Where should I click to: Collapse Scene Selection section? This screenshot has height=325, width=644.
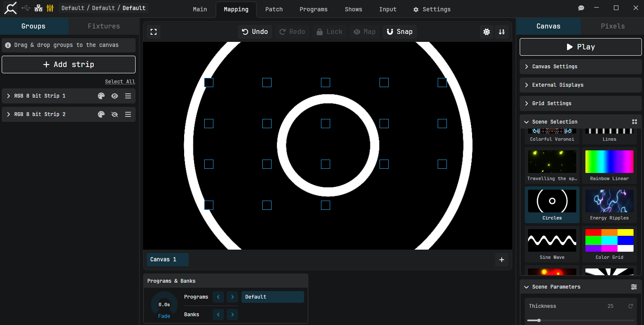526,122
